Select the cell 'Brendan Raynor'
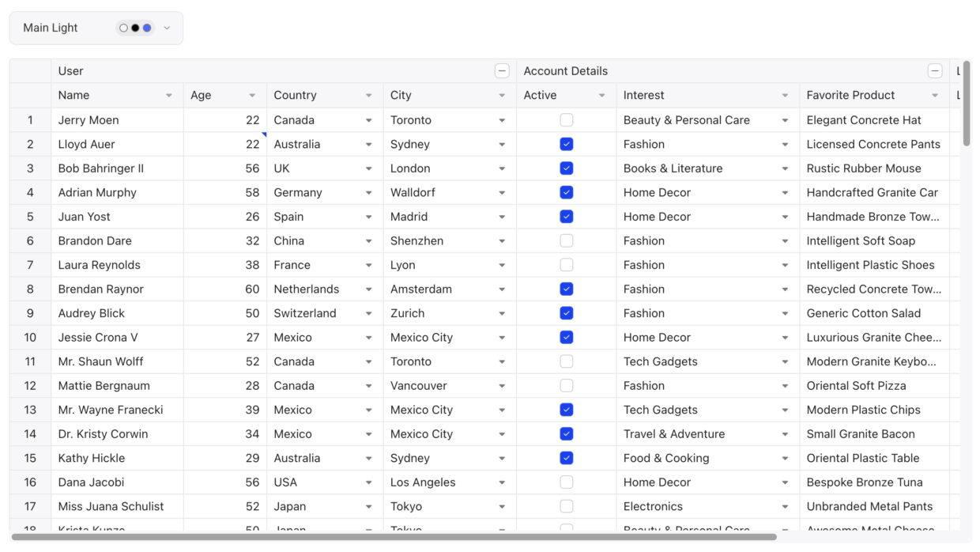Viewport: 980px width, 552px height. click(118, 289)
